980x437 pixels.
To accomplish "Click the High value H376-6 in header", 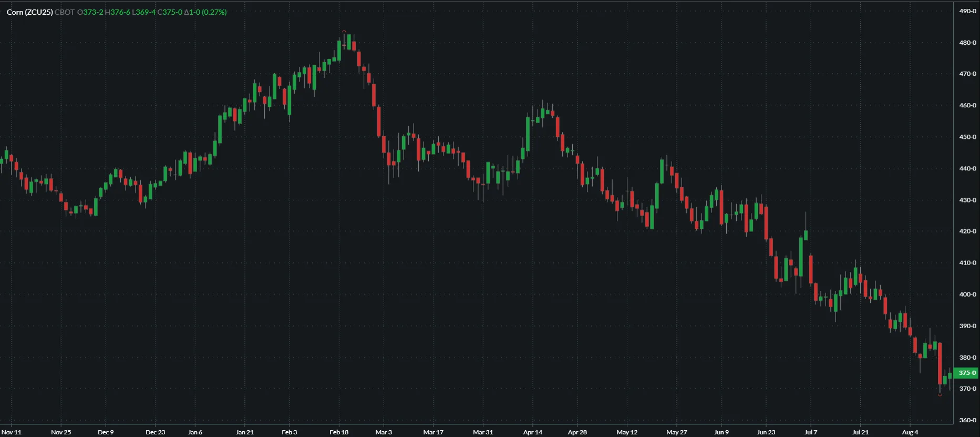I will [x=117, y=12].
